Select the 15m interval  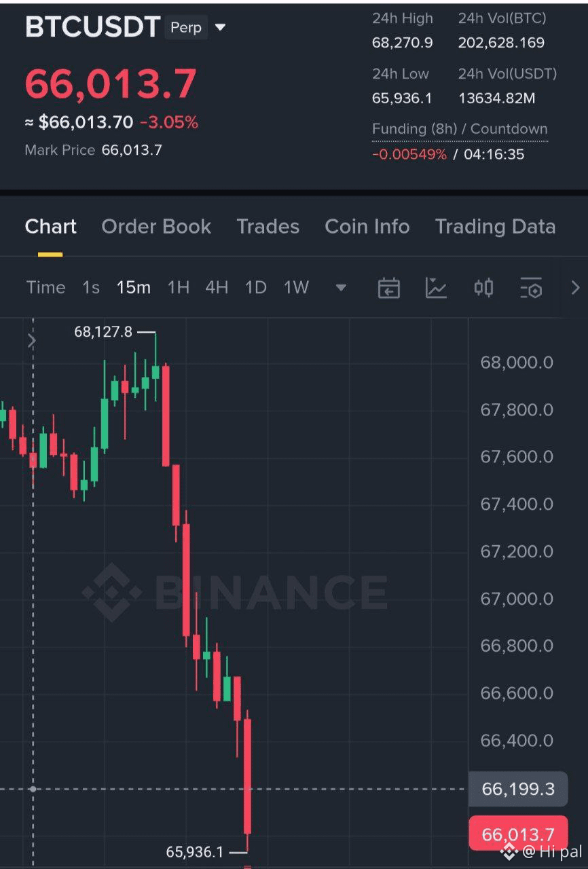[134, 288]
